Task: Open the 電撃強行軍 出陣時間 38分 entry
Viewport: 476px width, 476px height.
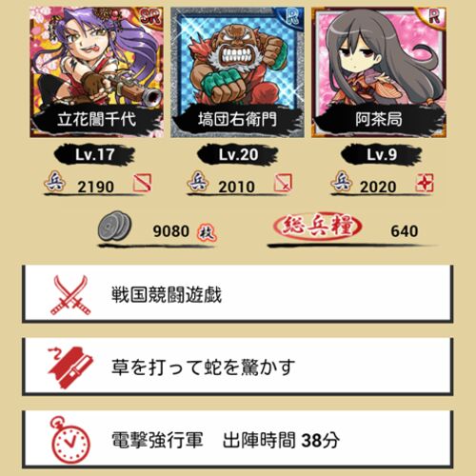Action: click(237, 440)
